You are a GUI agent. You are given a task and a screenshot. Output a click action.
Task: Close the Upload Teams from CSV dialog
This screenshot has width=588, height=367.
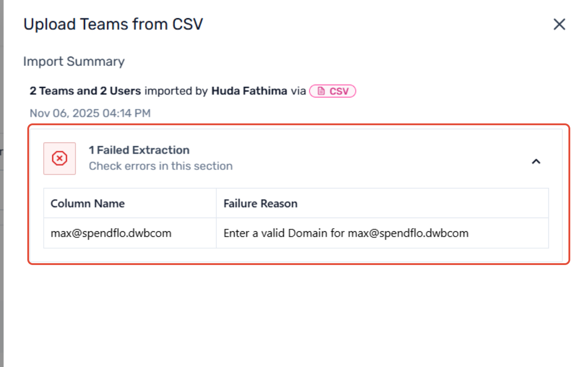pos(559,24)
